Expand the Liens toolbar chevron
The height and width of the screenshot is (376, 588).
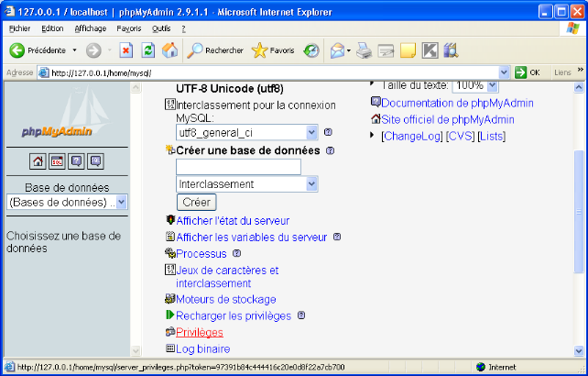pyautogui.click(x=581, y=70)
